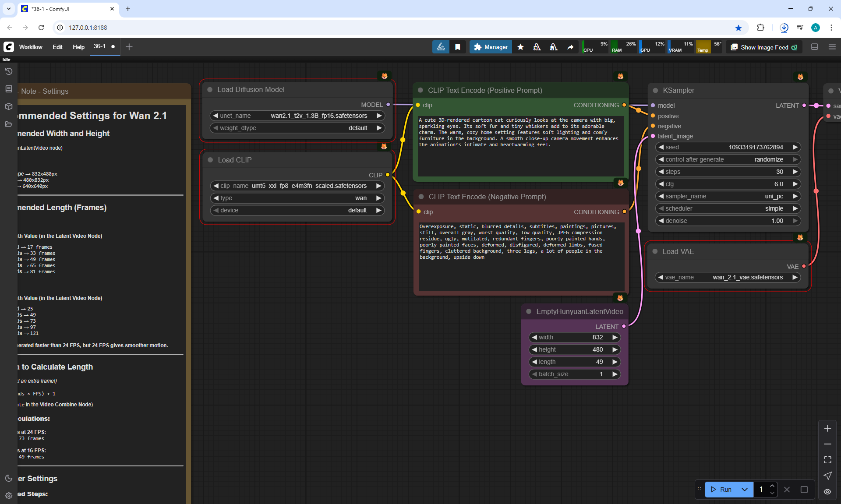Click the Manager button
Image resolution: width=841 pixels, height=504 pixels.
click(491, 47)
